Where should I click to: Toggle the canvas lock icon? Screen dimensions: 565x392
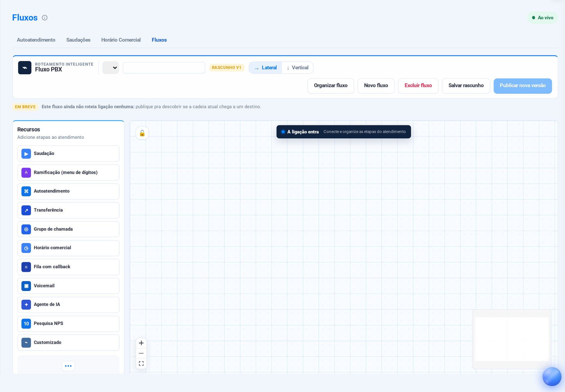coord(142,133)
